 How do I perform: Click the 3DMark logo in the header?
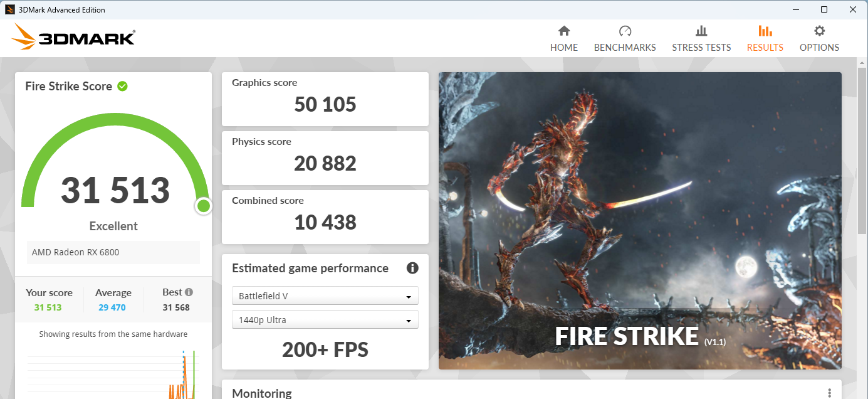73,38
